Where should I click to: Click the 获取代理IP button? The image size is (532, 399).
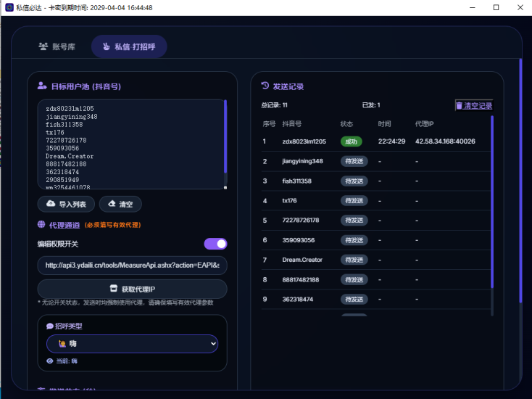point(133,289)
